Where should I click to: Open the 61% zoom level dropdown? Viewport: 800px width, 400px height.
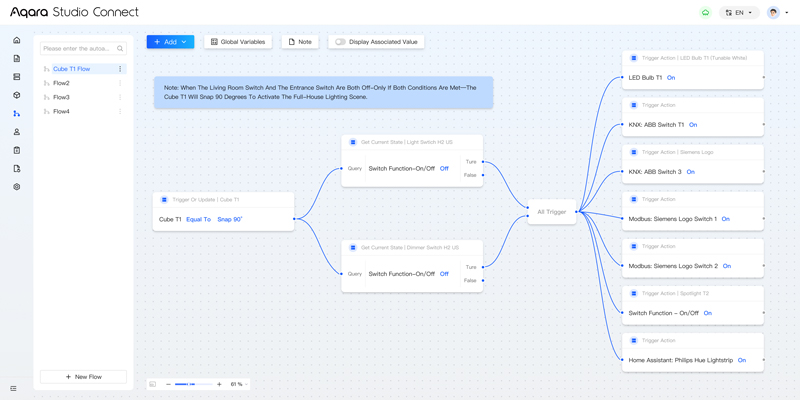tap(239, 384)
